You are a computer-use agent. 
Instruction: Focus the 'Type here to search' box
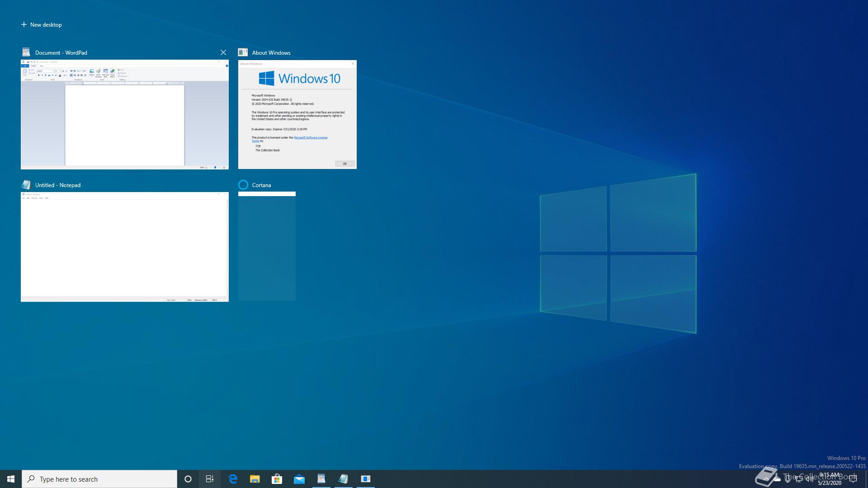99,479
